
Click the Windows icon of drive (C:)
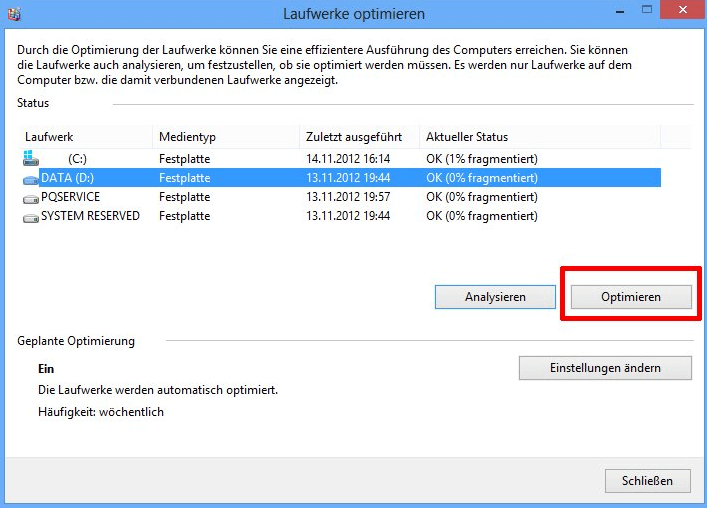pos(29,158)
